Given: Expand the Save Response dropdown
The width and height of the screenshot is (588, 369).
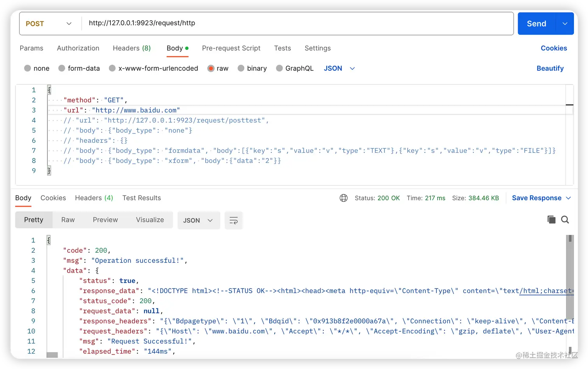Looking at the screenshot, I should click(x=568, y=198).
